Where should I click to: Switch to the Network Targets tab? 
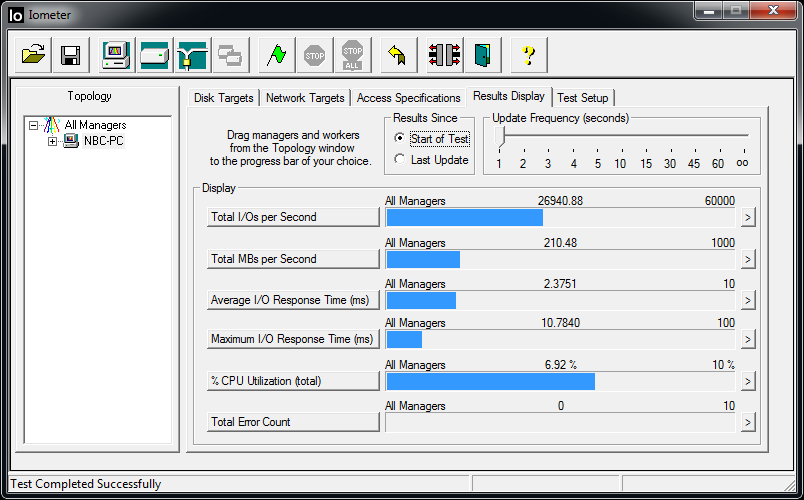click(x=305, y=97)
